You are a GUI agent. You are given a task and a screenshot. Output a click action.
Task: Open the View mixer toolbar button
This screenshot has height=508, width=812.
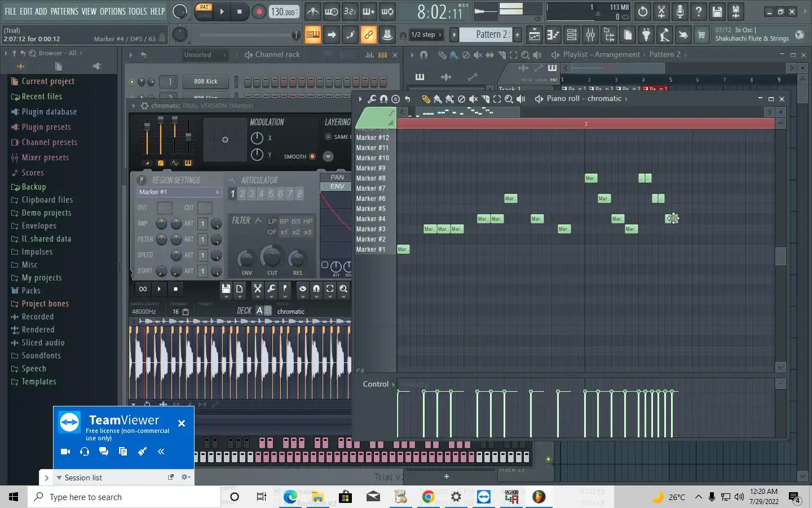pyautogui.click(x=590, y=35)
